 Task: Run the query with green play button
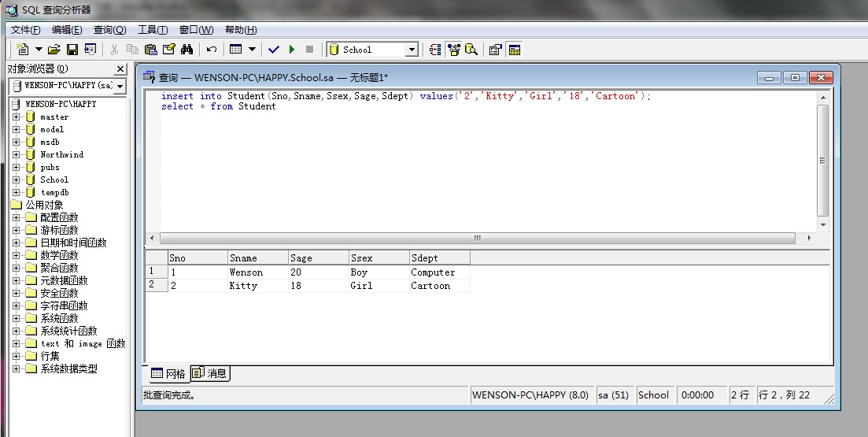(292, 50)
